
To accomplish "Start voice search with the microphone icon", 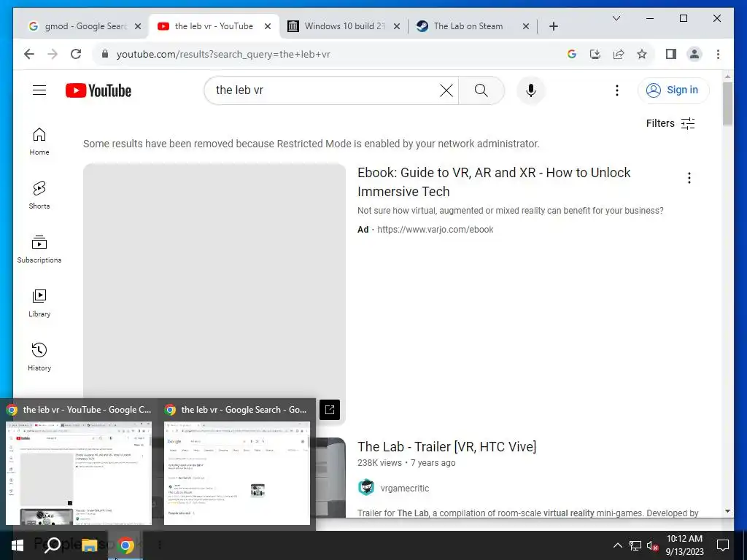I will coord(531,90).
